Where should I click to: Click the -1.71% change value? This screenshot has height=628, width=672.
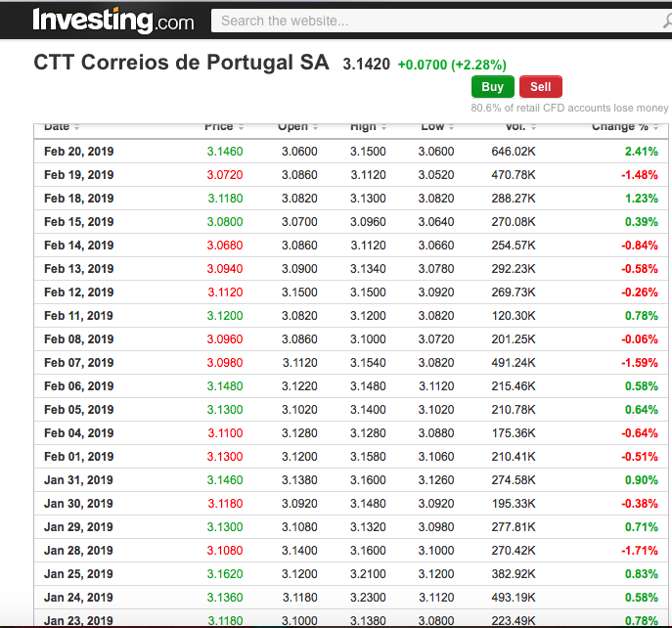[x=640, y=551]
